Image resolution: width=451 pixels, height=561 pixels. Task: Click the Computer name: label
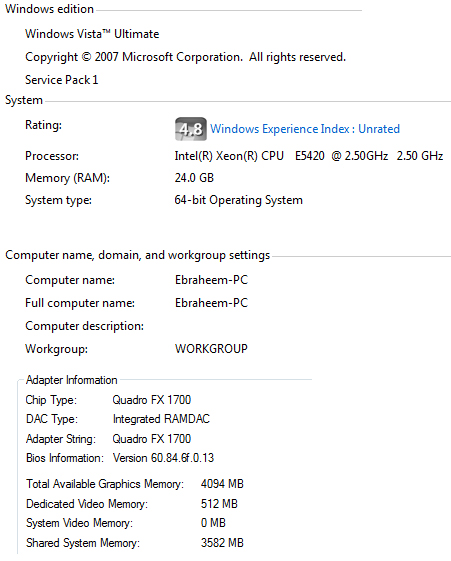point(70,280)
